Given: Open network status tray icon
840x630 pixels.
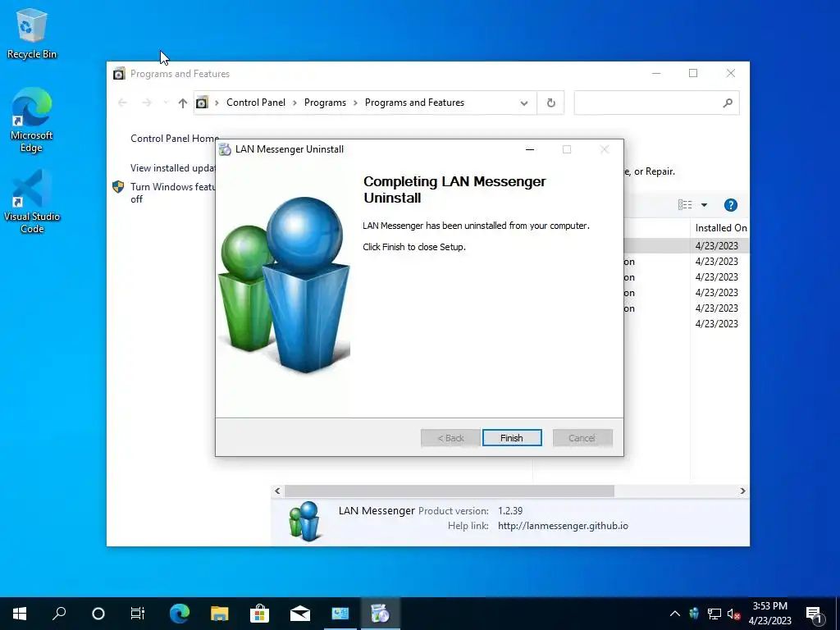Looking at the screenshot, I should pos(714,614).
